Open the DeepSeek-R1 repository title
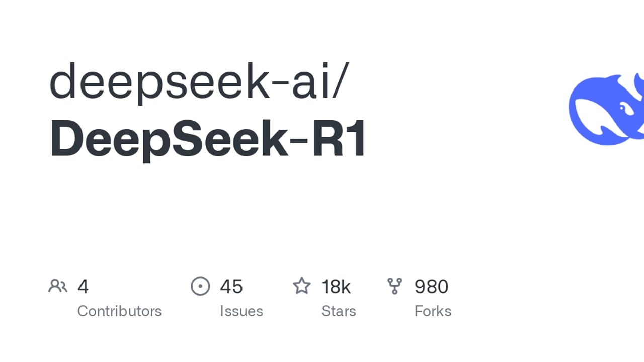Viewport: 644px width, 362px height. pyautogui.click(x=208, y=139)
